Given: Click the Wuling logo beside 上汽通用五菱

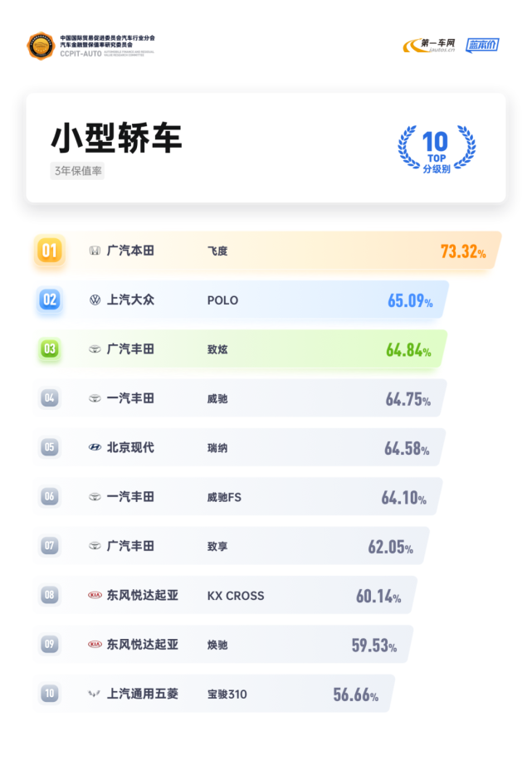Looking at the screenshot, I should (x=95, y=694).
